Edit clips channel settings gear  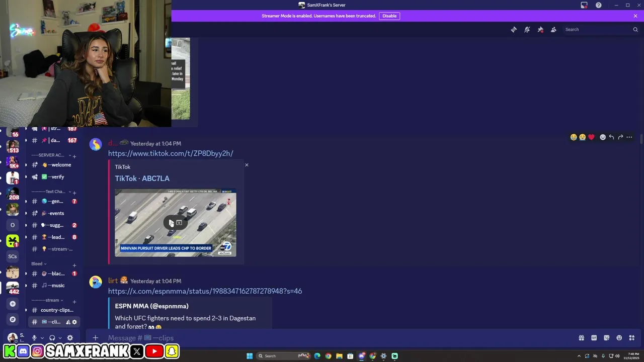coord(74,322)
